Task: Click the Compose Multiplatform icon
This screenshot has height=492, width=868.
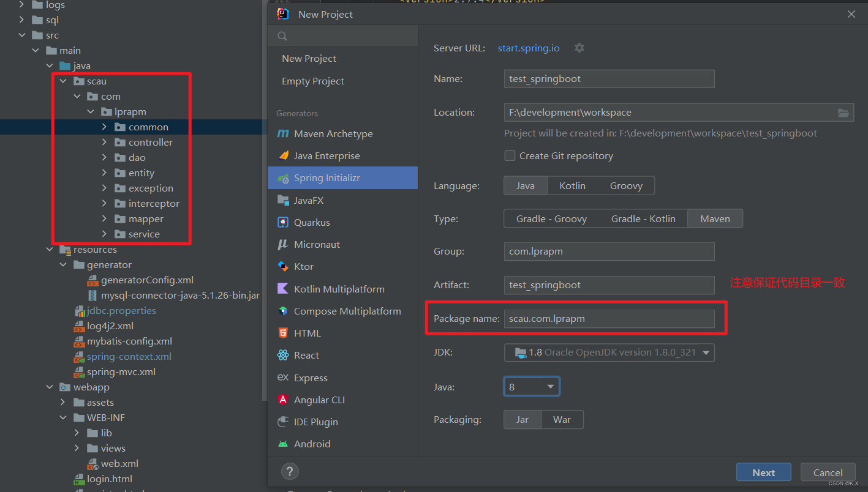Action: click(283, 311)
